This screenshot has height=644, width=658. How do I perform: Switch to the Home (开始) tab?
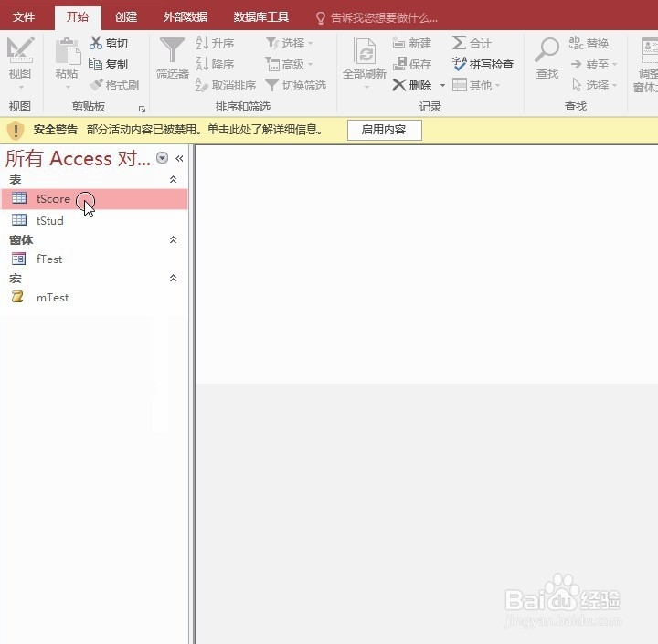tap(78, 17)
